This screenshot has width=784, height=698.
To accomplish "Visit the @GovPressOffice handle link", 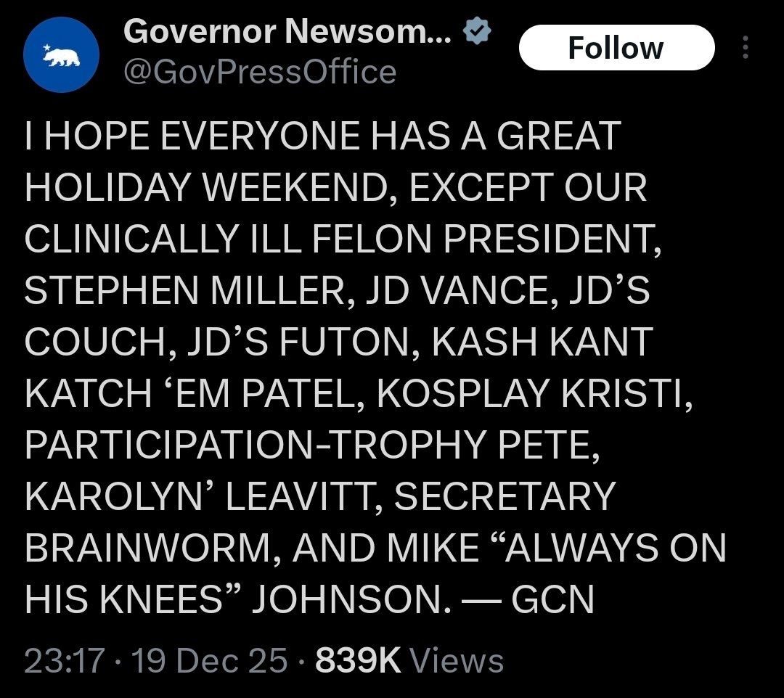I will click(260, 72).
